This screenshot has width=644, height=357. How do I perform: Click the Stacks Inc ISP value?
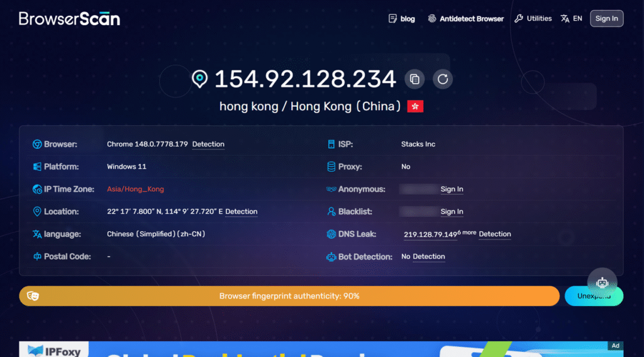coord(418,144)
